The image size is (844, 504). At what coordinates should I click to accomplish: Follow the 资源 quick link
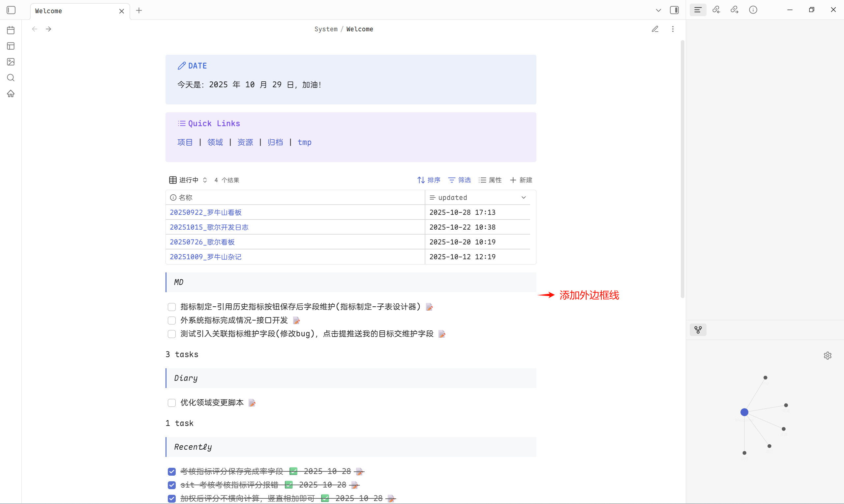[x=245, y=142]
